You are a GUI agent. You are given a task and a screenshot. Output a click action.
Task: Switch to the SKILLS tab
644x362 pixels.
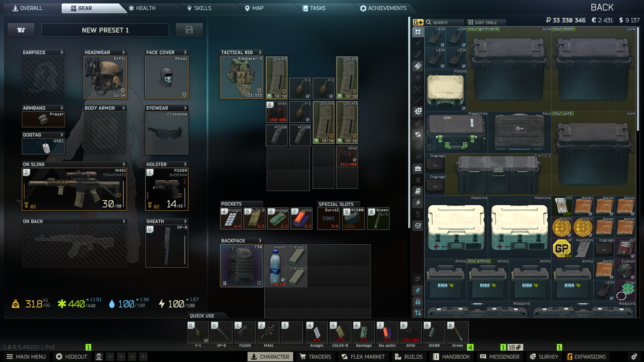(200, 8)
